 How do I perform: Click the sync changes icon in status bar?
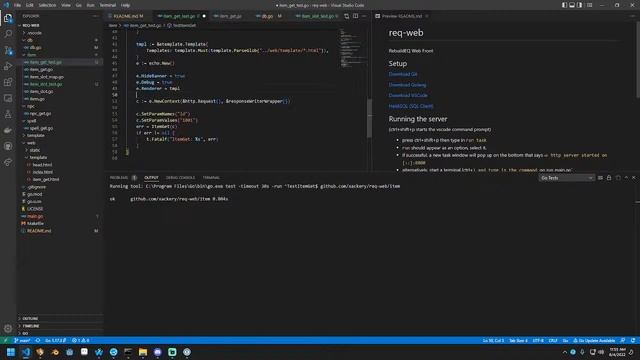point(38,340)
